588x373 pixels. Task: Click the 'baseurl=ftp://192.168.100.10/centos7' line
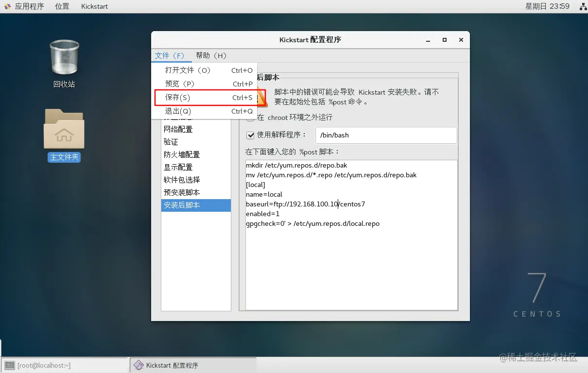click(305, 204)
